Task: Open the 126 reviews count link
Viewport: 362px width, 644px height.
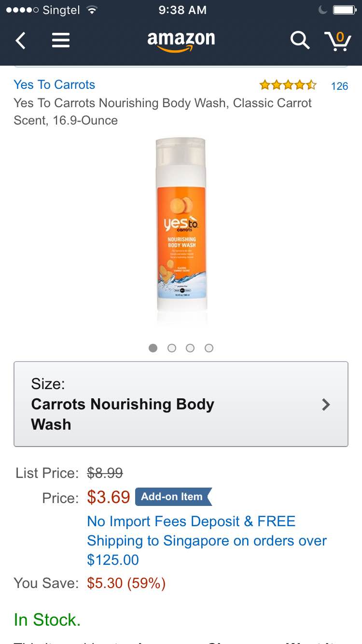Action: pos(339,86)
